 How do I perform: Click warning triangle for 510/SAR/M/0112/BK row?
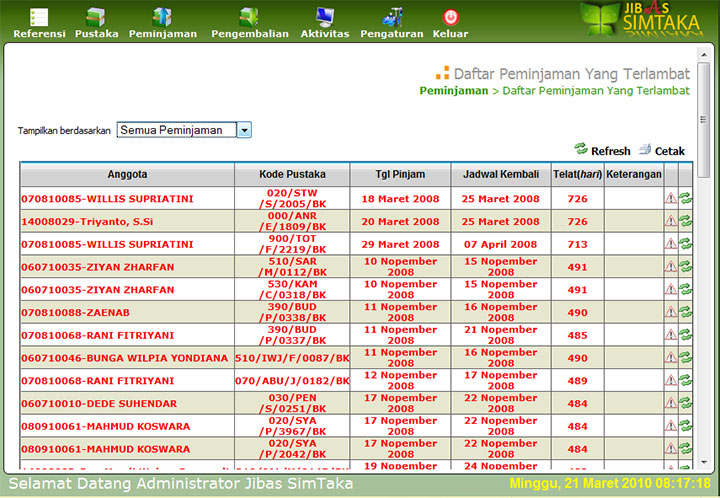coord(671,267)
